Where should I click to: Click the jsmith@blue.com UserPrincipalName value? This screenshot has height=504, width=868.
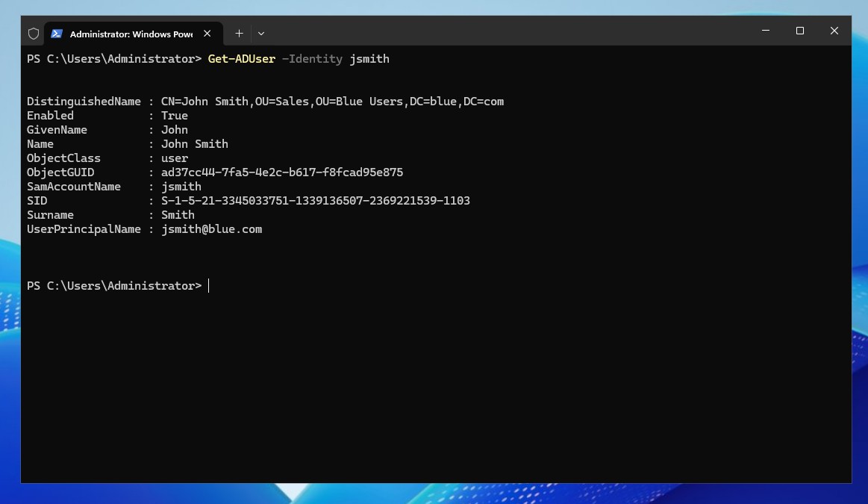pyautogui.click(x=212, y=229)
